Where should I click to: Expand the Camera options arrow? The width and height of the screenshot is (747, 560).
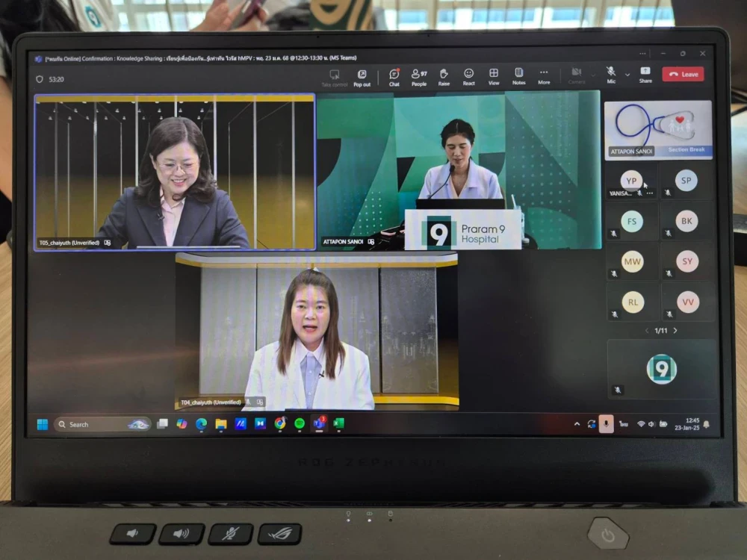coord(593,75)
